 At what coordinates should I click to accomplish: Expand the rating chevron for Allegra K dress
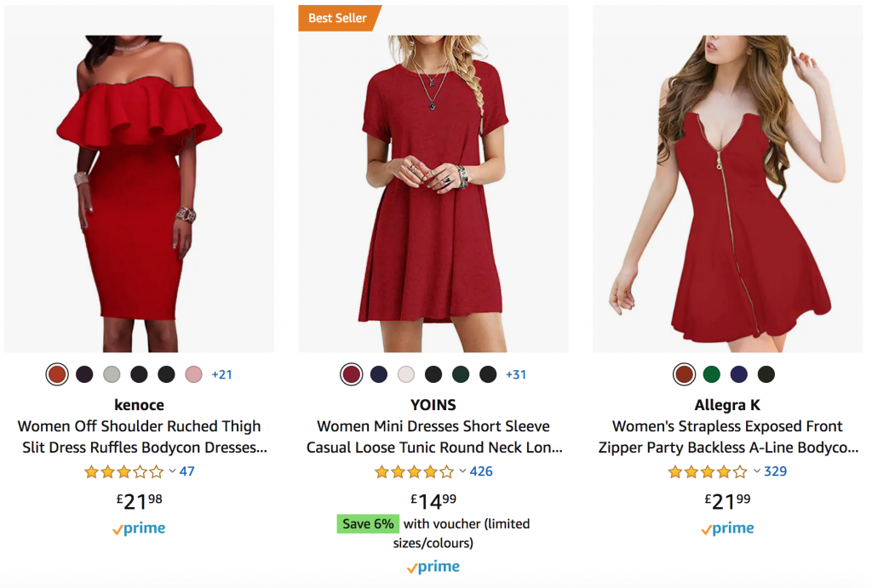coord(757,471)
